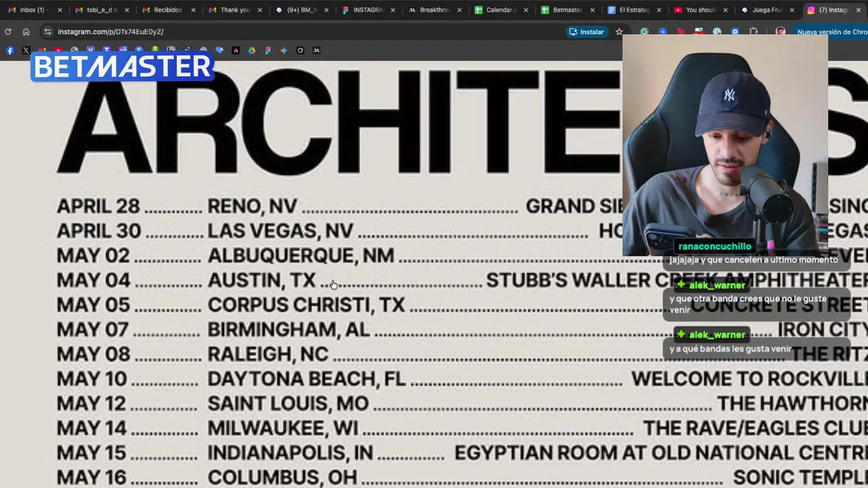Close the You should YouTube tab
This screenshot has height=488, width=868.
click(726, 10)
